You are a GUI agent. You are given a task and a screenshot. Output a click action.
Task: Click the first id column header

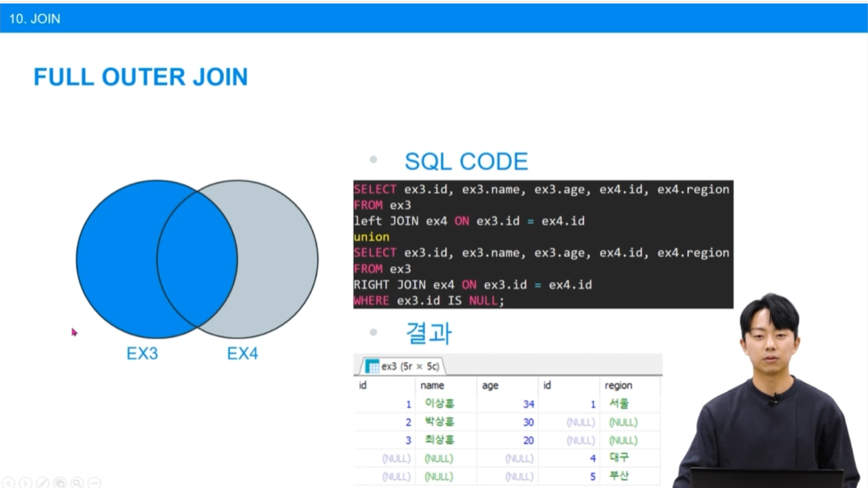coord(363,385)
